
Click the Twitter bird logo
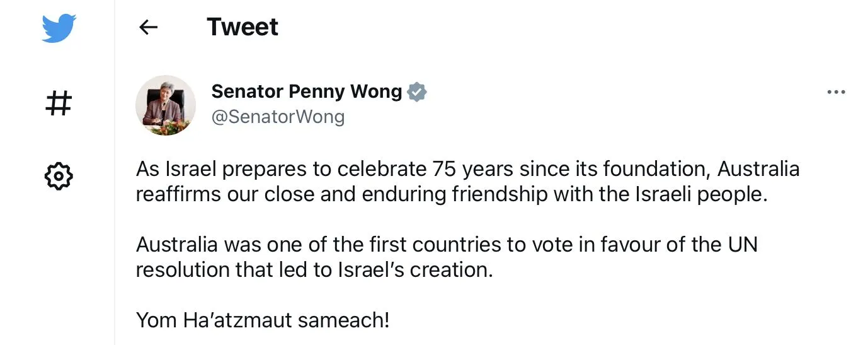[59, 28]
